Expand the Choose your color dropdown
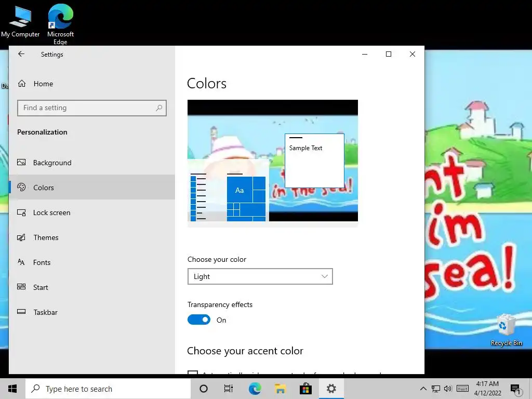532x399 pixels. [260, 276]
